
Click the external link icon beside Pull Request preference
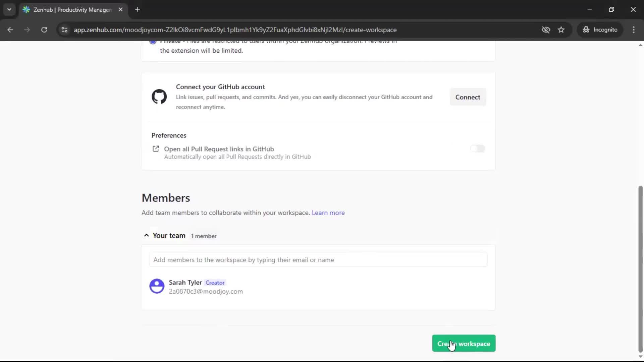[x=155, y=149]
